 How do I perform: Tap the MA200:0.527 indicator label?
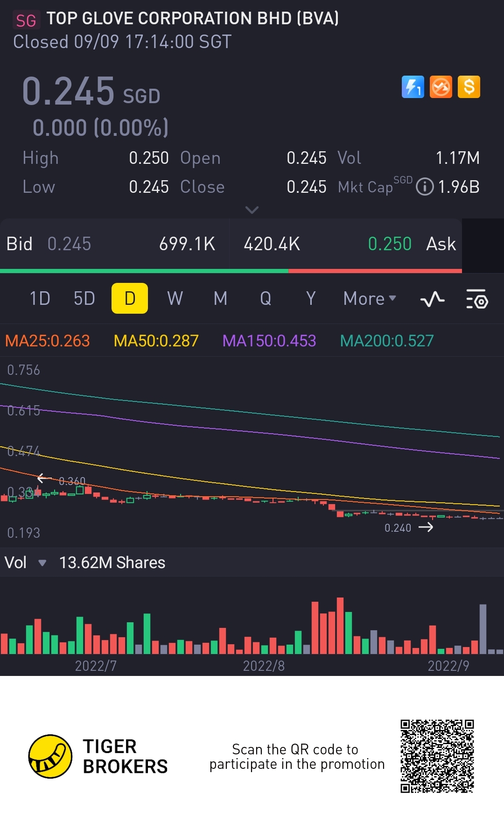pos(387,341)
